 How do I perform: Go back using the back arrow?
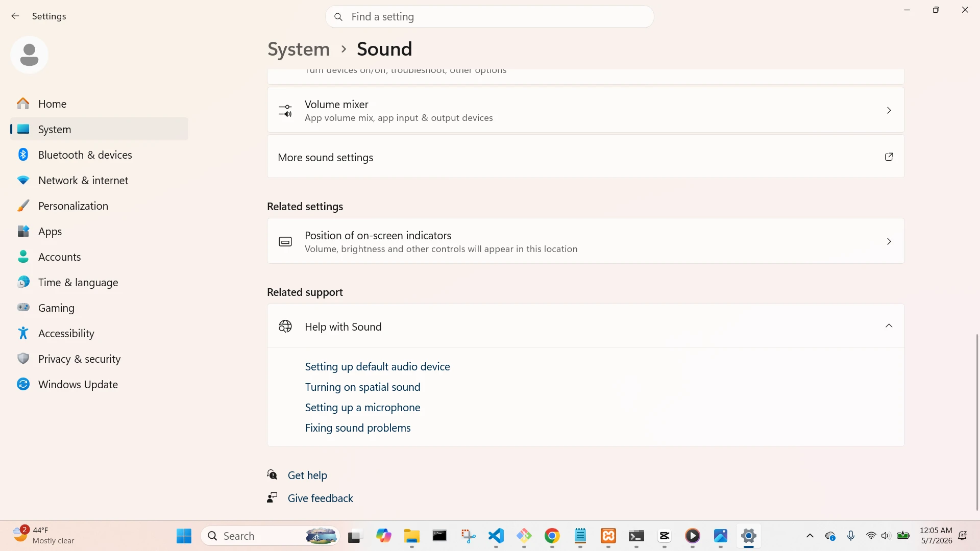coord(15,16)
